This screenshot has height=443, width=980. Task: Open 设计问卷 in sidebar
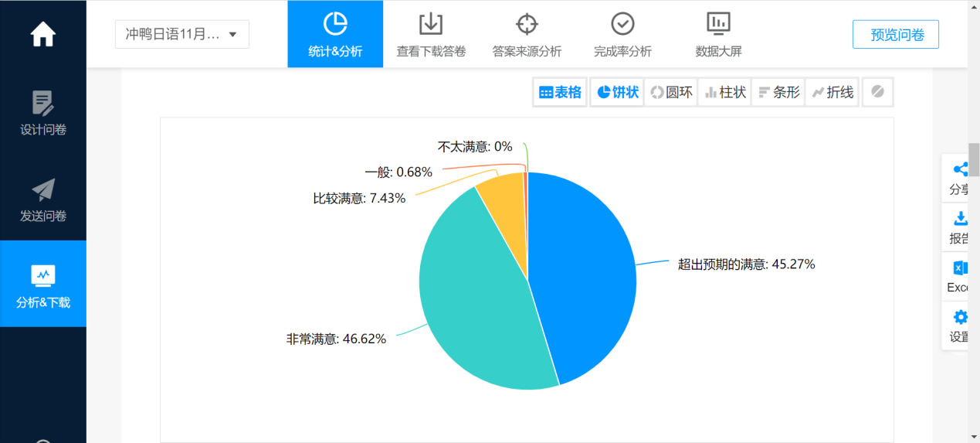[x=43, y=113]
